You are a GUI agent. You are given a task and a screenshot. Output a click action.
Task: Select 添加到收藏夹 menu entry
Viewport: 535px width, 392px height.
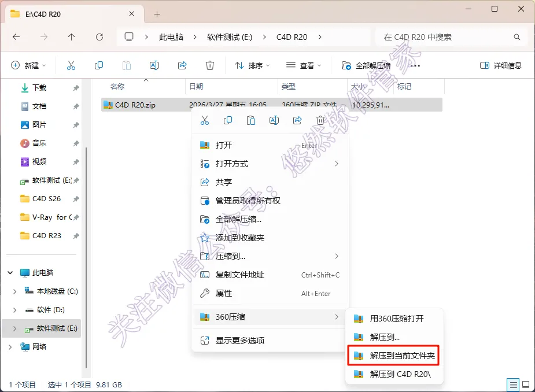270,238
